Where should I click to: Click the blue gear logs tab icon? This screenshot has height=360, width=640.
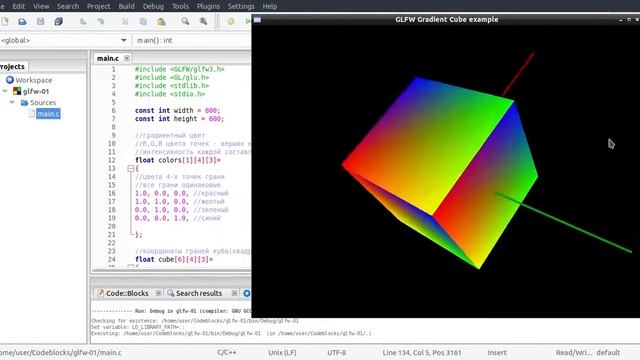point(247,293)
